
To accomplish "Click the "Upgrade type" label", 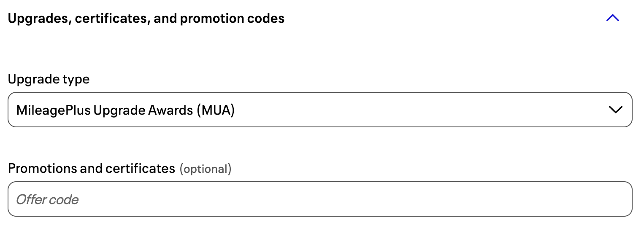I will 49,79.
